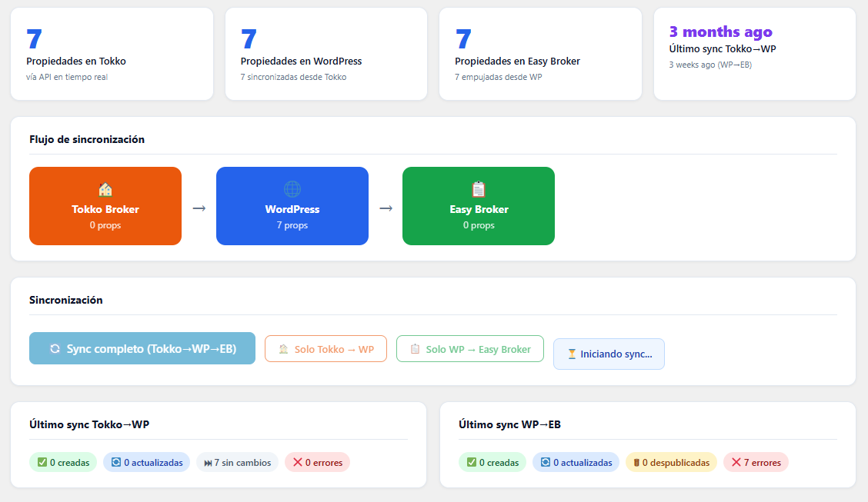Click the clipboard icon in Solo WP button
The image size is (868, 502).
tap(415, 349)
